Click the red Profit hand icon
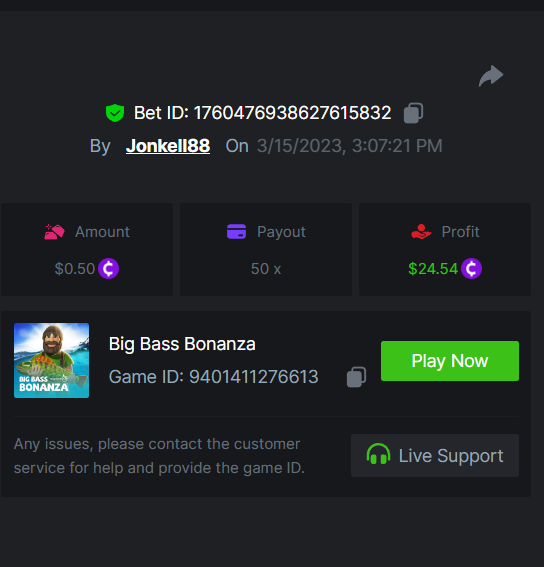 point(421,232)
